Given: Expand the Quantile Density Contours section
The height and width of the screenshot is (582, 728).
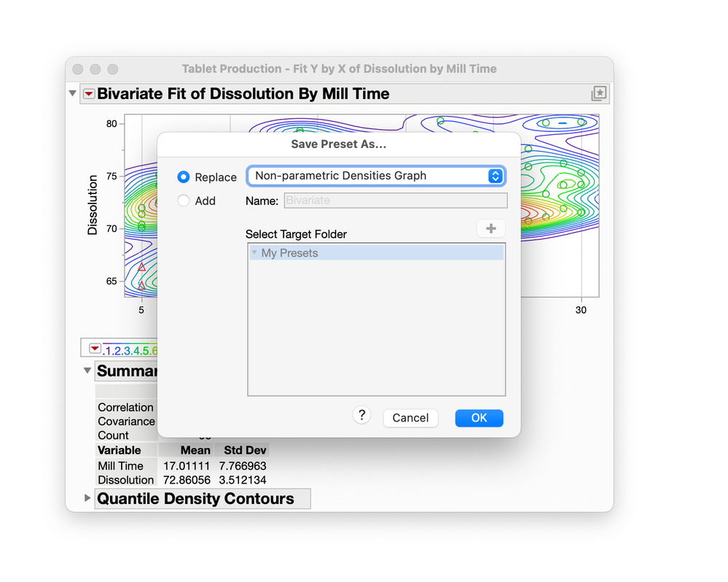Looking at the screenshot, I should (x=87, y=499).
